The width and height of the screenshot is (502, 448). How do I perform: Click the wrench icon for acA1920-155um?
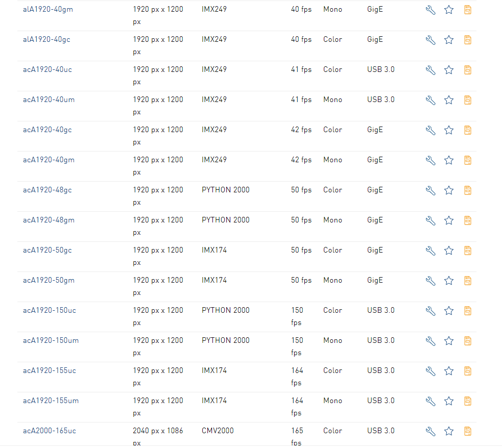(x=431, y=401)
